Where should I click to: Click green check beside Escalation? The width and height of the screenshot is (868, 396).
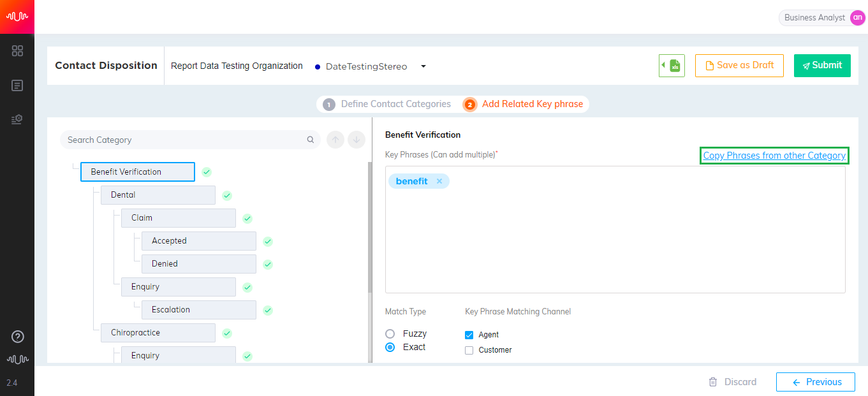click(268, 310)
